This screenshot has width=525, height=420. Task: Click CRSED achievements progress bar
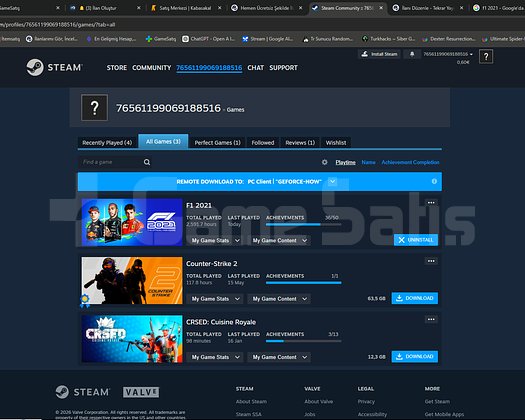click(303, 341)
